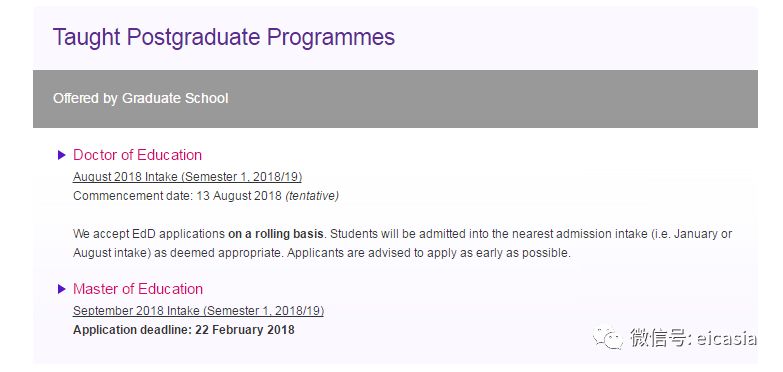Screen dimensions: 783x372
Task: Click the WeChat logo icon
Action: click(608, 339)
